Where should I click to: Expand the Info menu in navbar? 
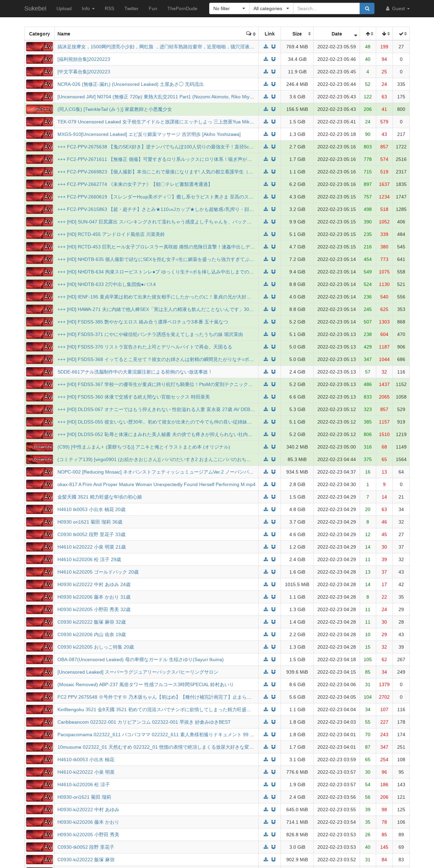88,8
